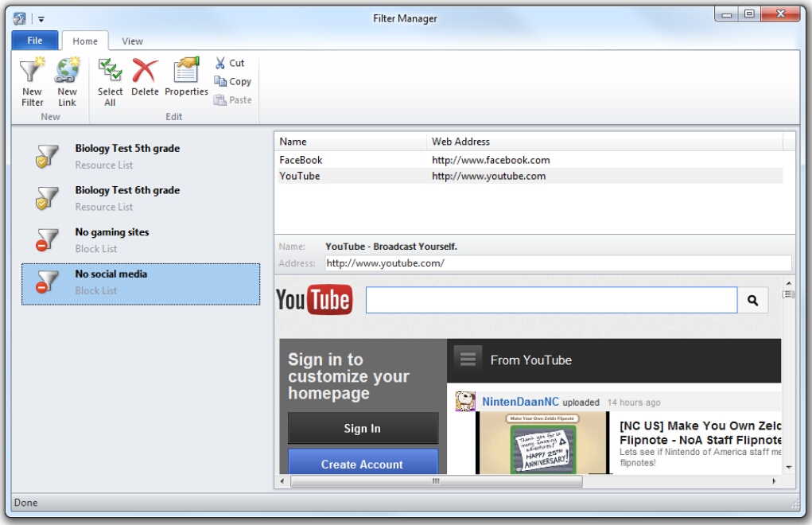The width and height of the screenshot is (812, 525).
Task: Click the preview scroll up arrow
Action: click(x=789, y=283)
